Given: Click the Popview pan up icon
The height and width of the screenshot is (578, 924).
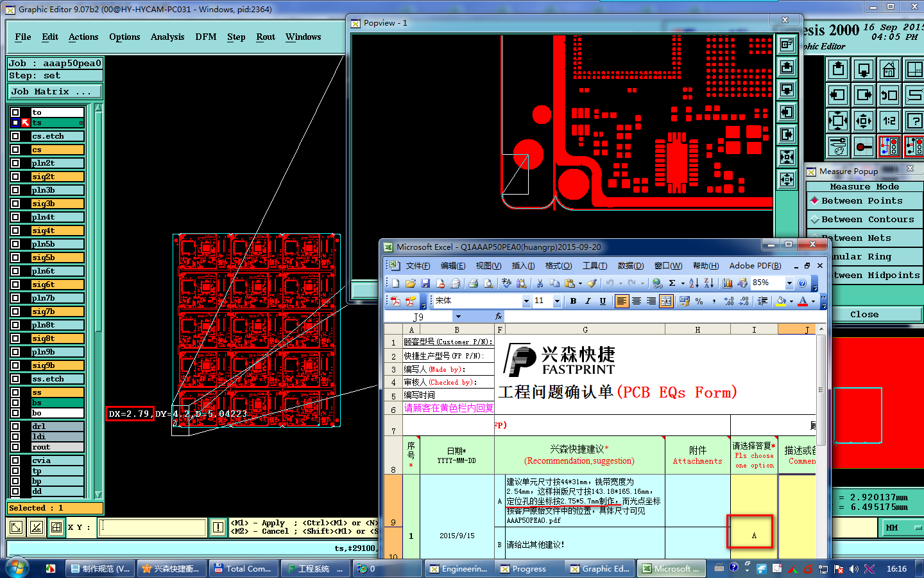Looking at the screenshot, I should (x=787, y=67).
